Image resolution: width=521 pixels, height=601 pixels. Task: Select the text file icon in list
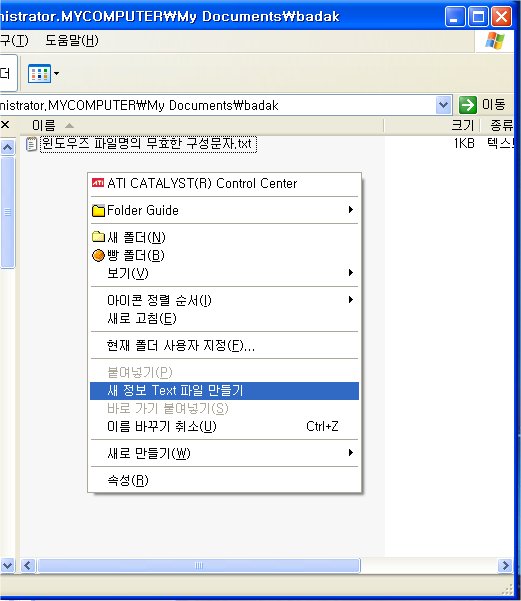click(31, 144)
